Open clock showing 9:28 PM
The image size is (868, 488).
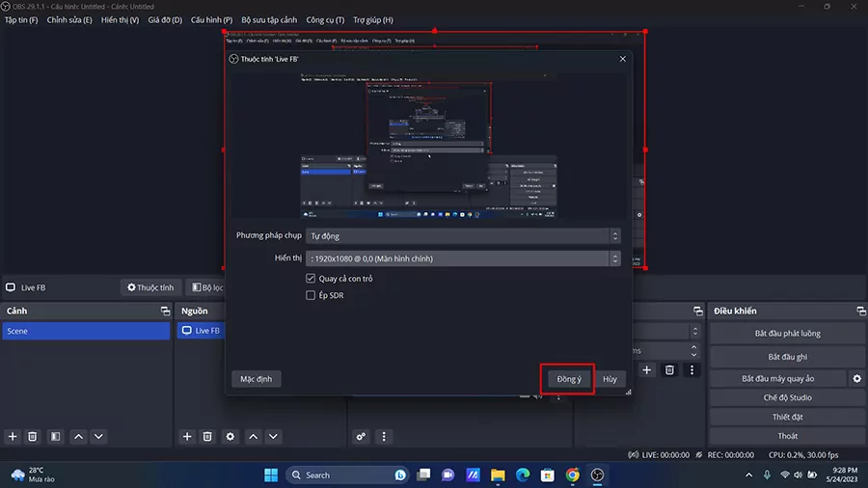click(x=842, y=474)
